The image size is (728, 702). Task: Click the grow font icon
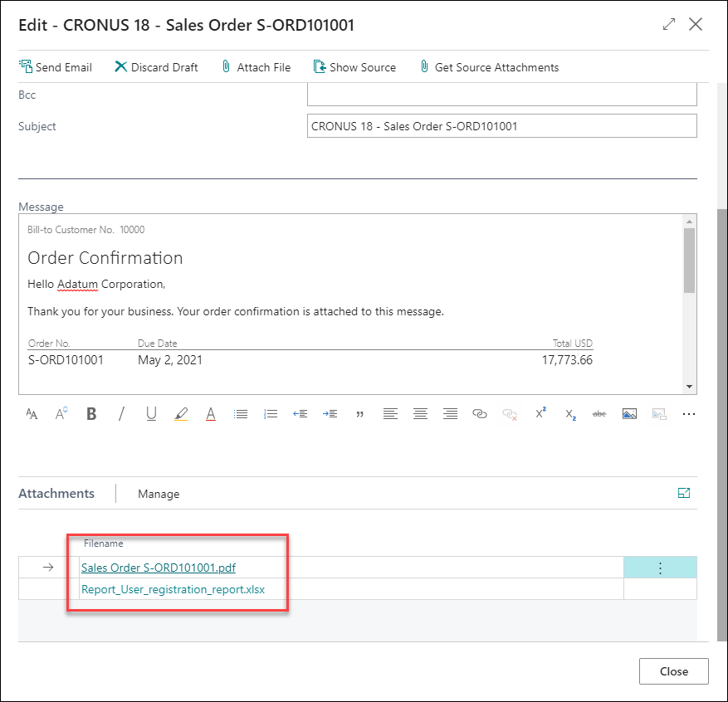pyautogui.click(x=61, y=414)
